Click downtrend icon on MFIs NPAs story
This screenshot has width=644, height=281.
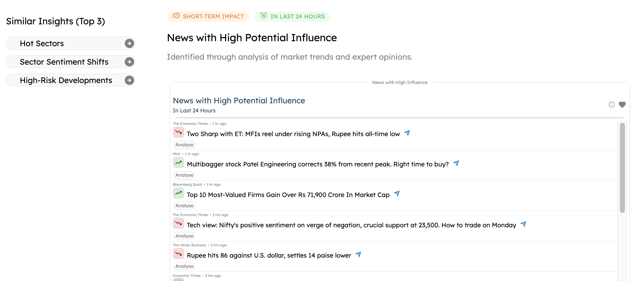tap(179, 132)
